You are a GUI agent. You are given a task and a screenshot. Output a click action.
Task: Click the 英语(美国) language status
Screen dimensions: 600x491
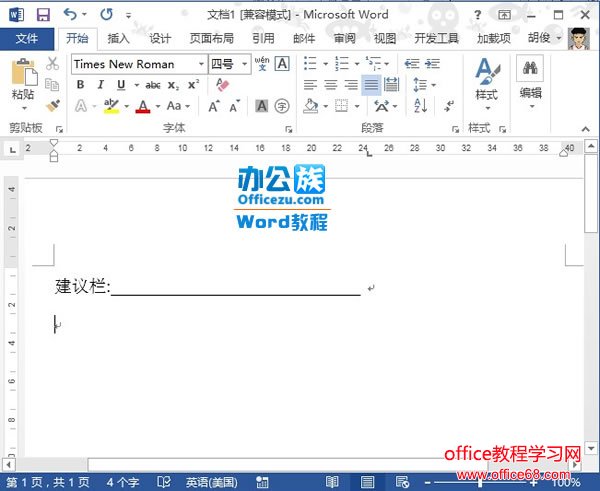click(212, 482)
